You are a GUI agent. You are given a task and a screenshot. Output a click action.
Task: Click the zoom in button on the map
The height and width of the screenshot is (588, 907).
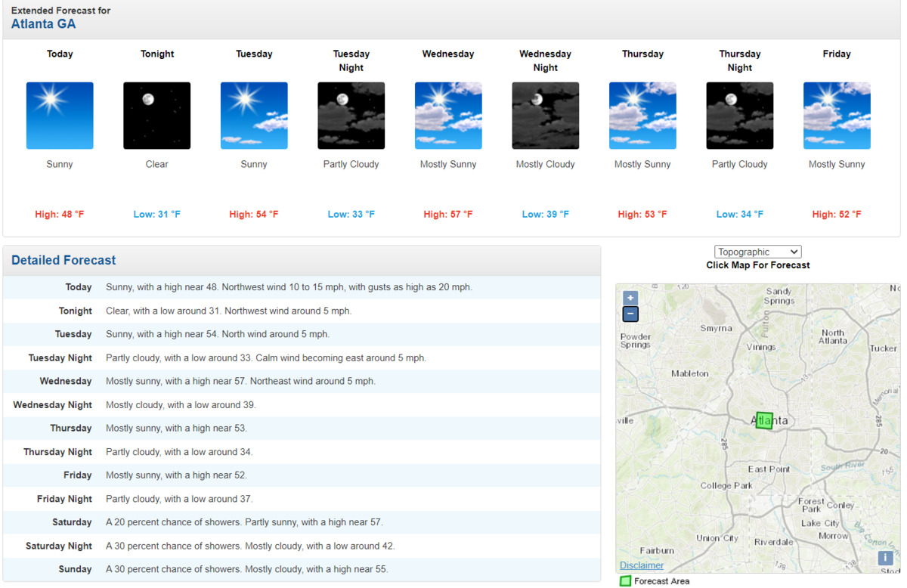(x=630, y=298)
